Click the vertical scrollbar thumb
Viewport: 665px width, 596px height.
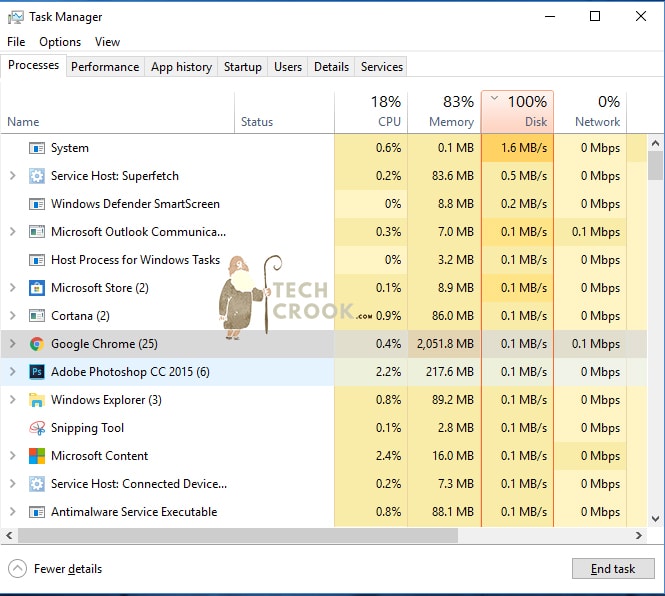(655, 165)
